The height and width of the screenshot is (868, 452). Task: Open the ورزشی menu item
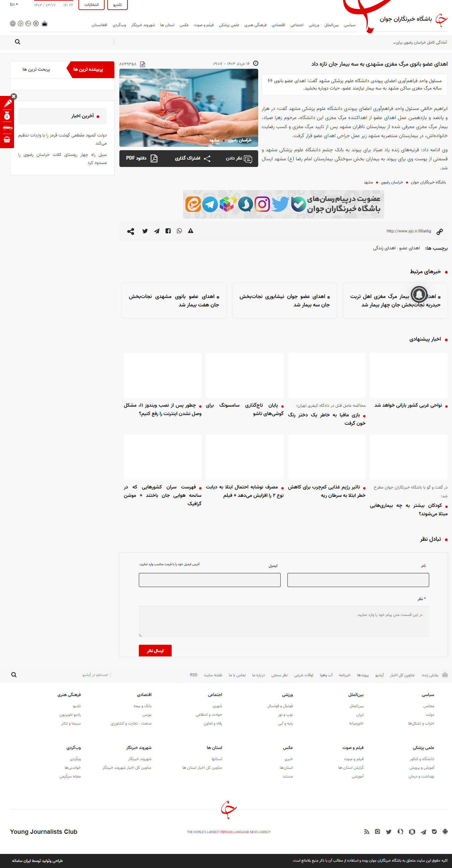[x=314, y=25]
